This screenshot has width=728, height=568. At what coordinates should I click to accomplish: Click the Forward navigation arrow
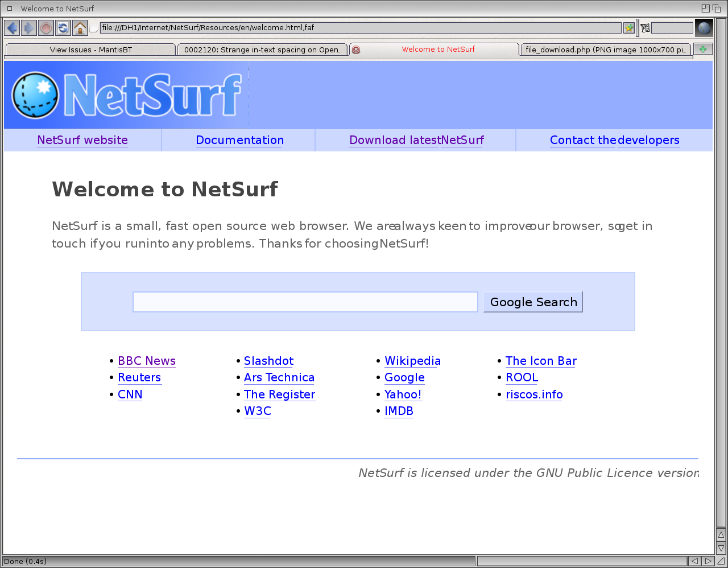pos(29,28)
